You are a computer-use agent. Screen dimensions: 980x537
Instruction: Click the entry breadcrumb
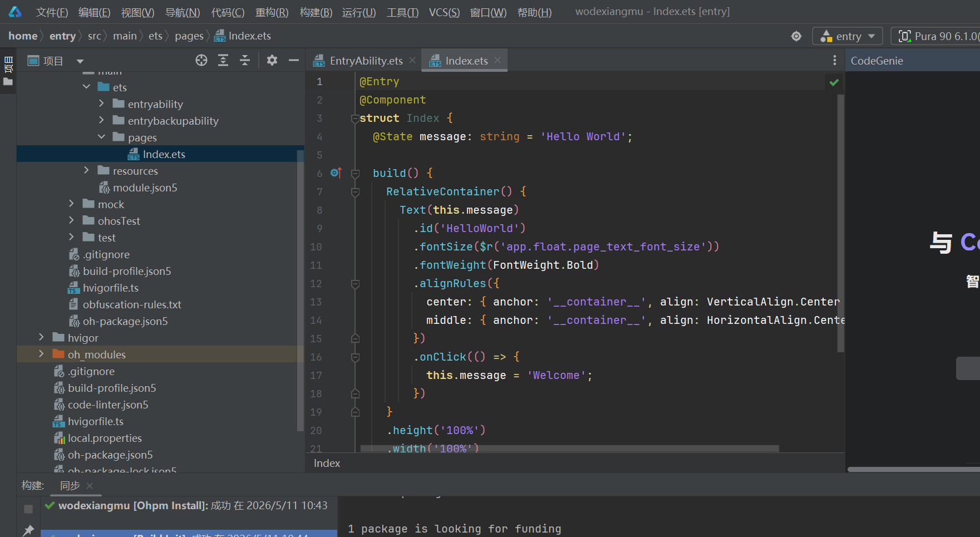click(62, 36)
